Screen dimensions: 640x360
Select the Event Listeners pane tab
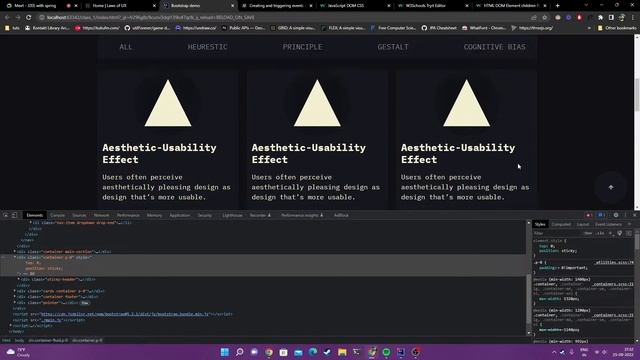pyautogui.click(x=608, y=224)
